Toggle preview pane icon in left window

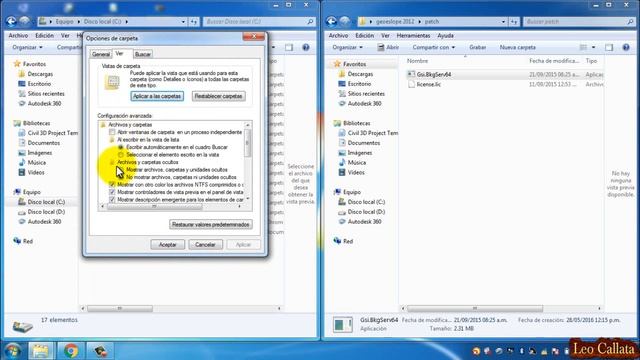pos(289,47)
